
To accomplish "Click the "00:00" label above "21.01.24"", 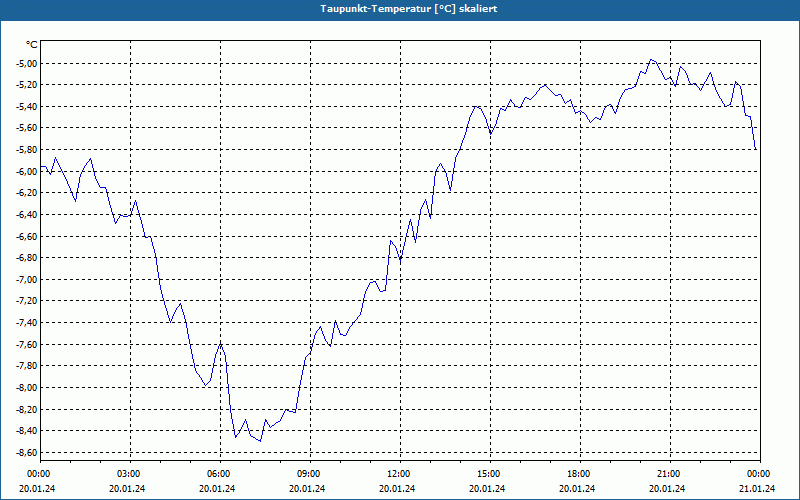I will 760,474.
